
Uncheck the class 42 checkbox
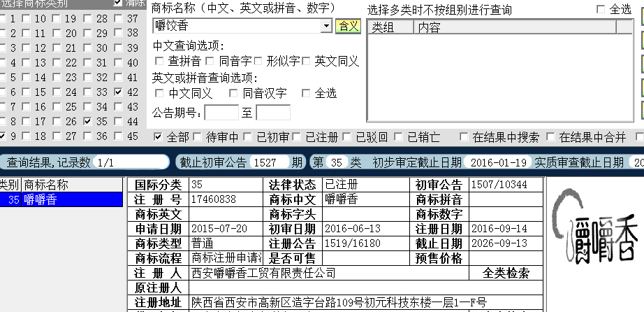118,92
